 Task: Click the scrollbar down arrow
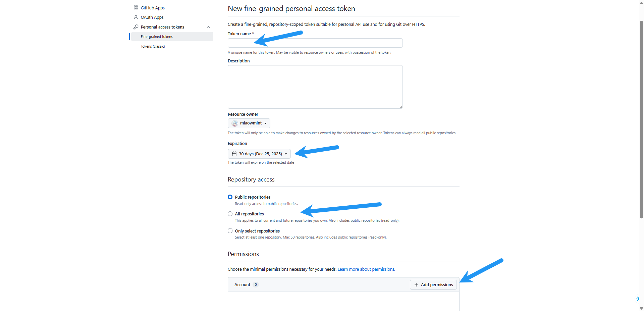coord(641,308)
